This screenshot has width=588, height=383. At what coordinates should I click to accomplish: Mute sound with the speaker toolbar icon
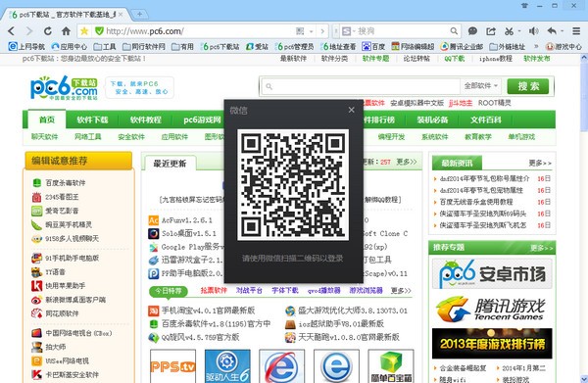533,31
